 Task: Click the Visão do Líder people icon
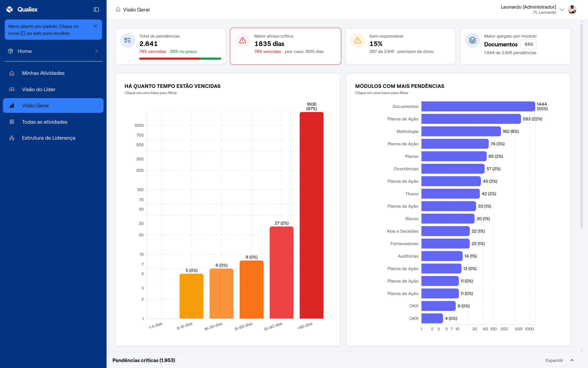coord(12,89)
